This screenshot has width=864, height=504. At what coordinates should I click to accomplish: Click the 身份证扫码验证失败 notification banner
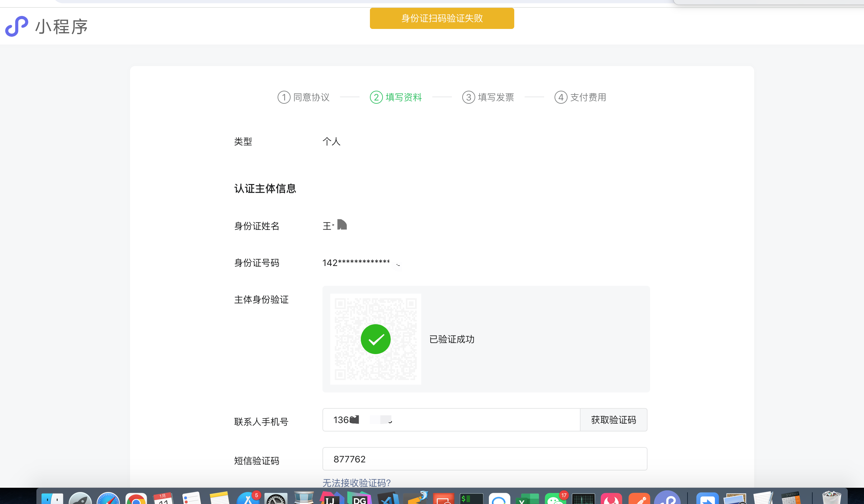point(442,19)
